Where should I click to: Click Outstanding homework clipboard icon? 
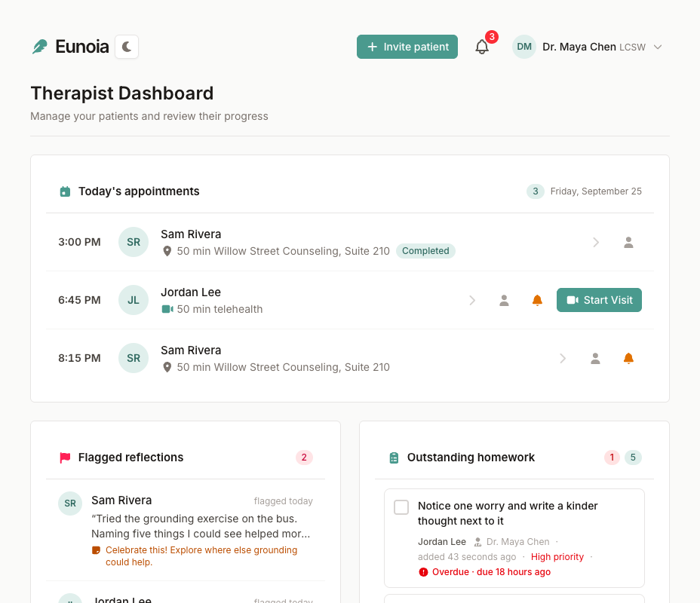click(394, 458)
